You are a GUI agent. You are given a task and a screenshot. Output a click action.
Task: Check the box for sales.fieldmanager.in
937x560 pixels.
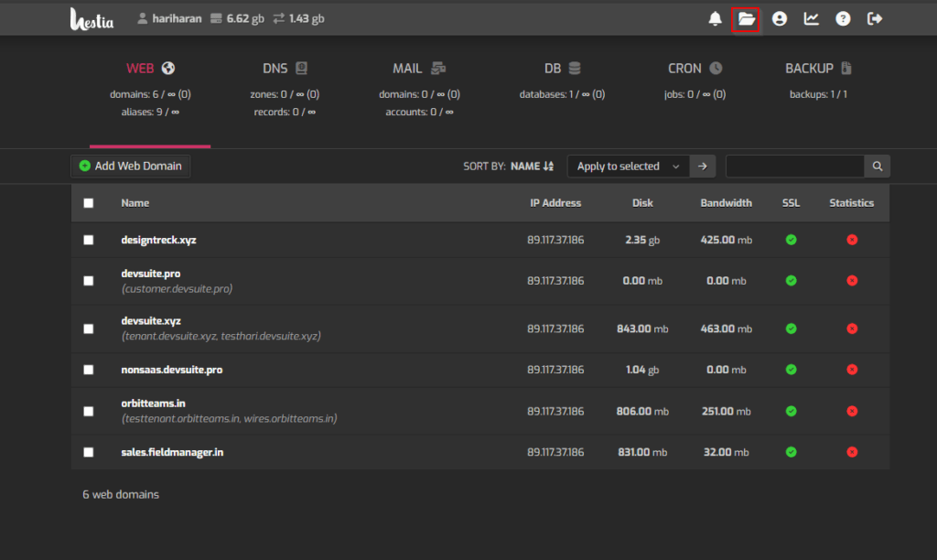click(x=89, y=452)
